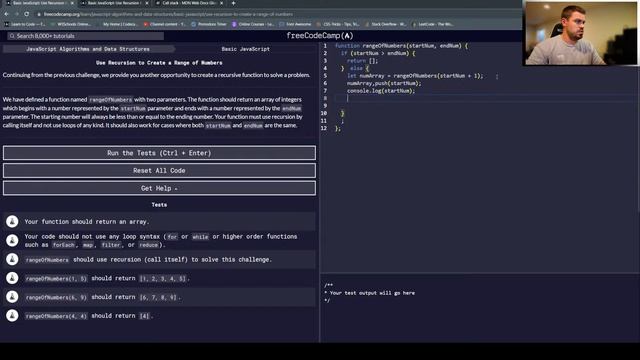
Task: Click editor line 'numArray.push(startNum);'
Action: coord(384,83)
